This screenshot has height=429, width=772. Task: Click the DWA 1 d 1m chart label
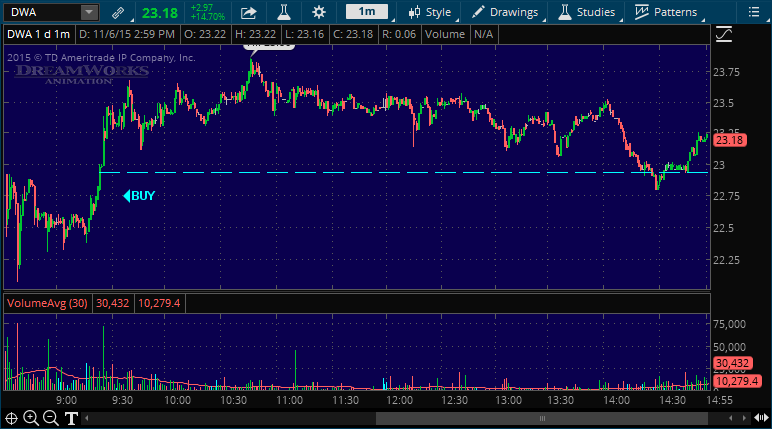coord(38,34)
